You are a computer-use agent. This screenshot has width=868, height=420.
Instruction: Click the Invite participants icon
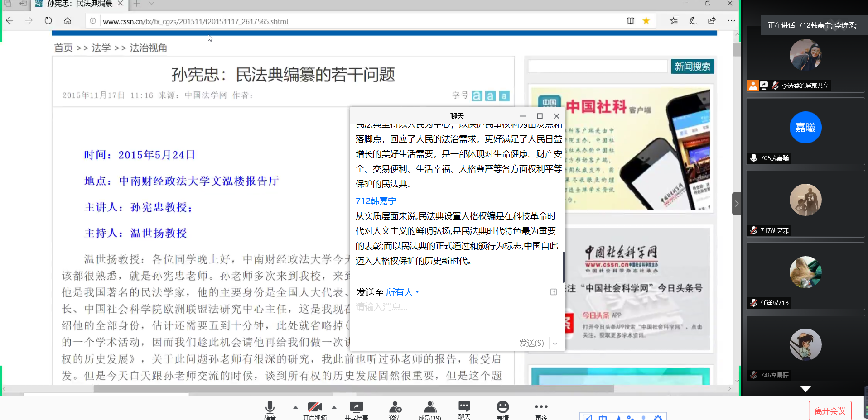coord(395,408)
